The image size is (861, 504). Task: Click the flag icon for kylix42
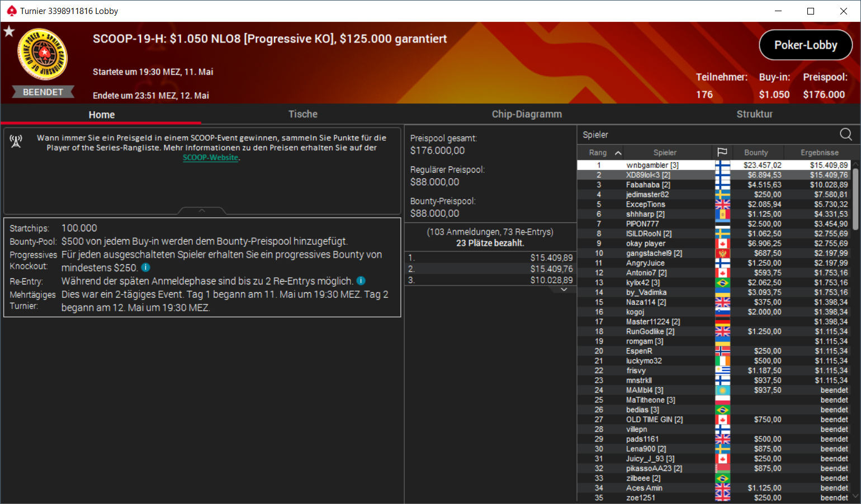pos(722,283)
